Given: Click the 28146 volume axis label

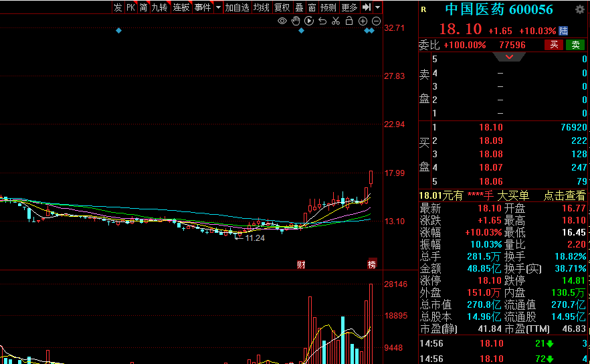Looking at the screenshot, I should (395, 284).
